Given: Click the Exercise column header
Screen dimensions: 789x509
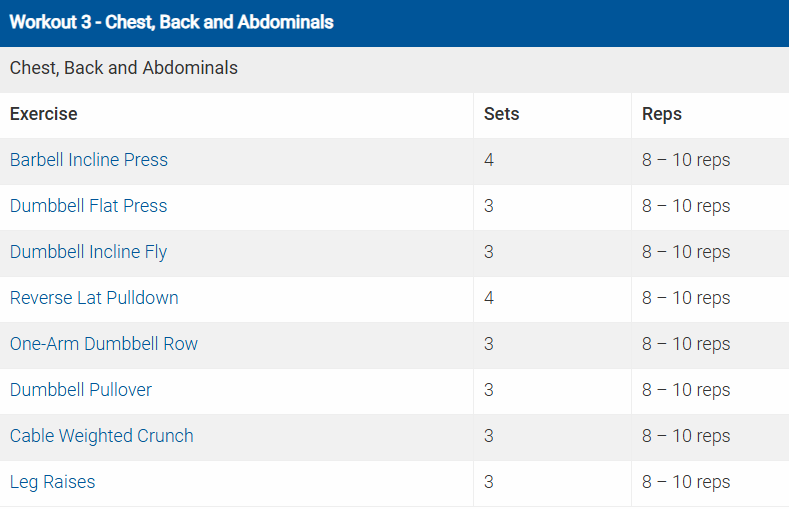Looking at the screenshot, I should 44,114.
